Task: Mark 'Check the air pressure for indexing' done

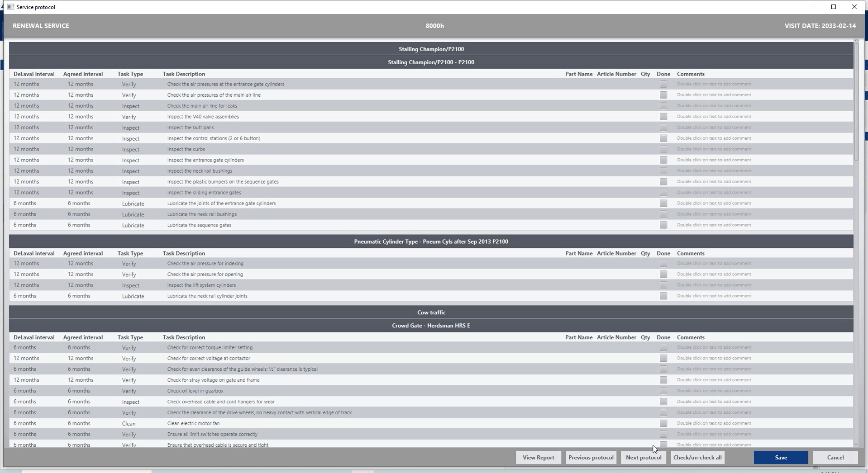Action: [663, 264]
